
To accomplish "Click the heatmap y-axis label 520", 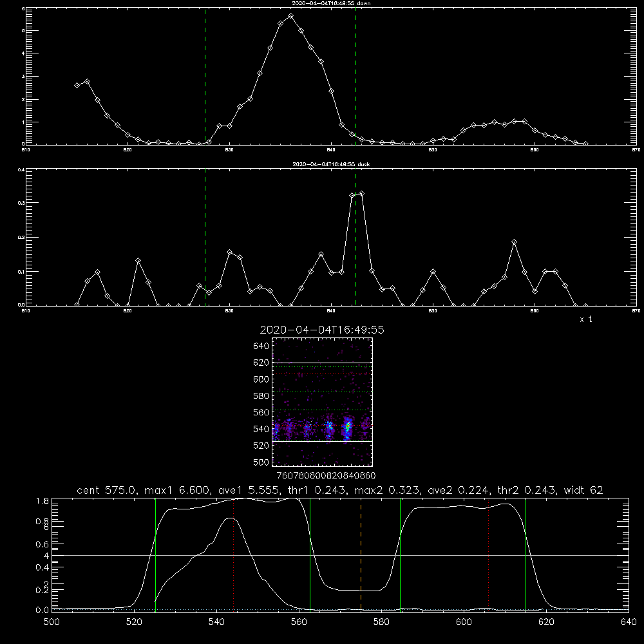I will (x=261, y=446).
